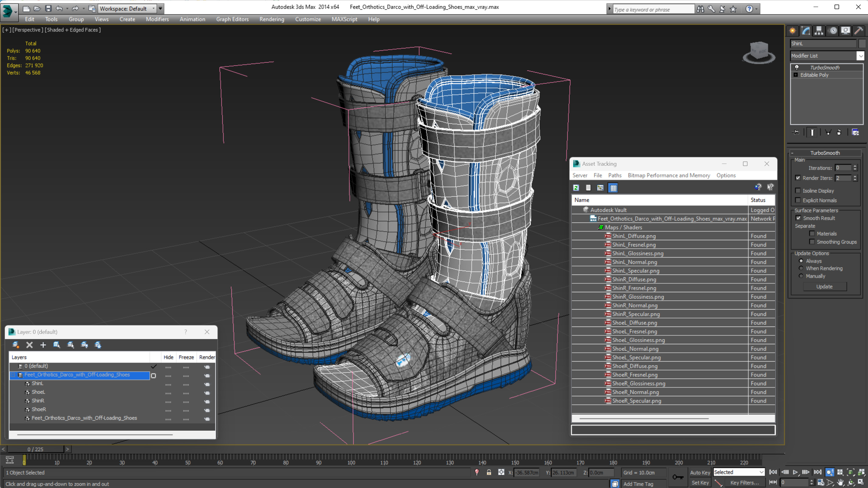Uncheck the Smooth Result checkbox
Viewport: 868px width, 488px height.
pos(798,218)
